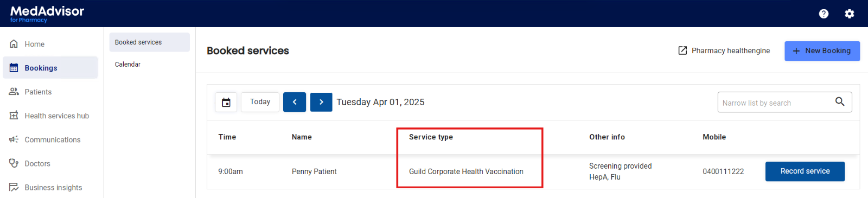The height and width of the screenshot is (198, 868).
Task: Click the search magnifier icon
Action: coord(840,101)
